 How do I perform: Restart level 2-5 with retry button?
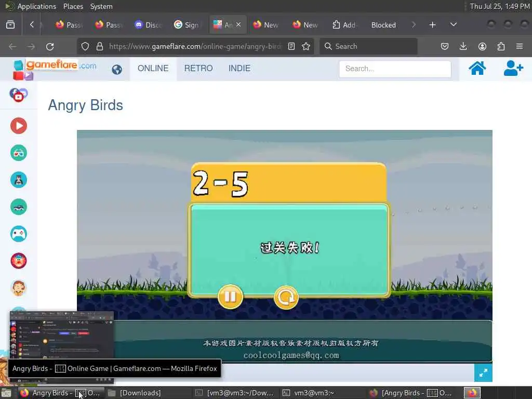click(x=286, y=297)
